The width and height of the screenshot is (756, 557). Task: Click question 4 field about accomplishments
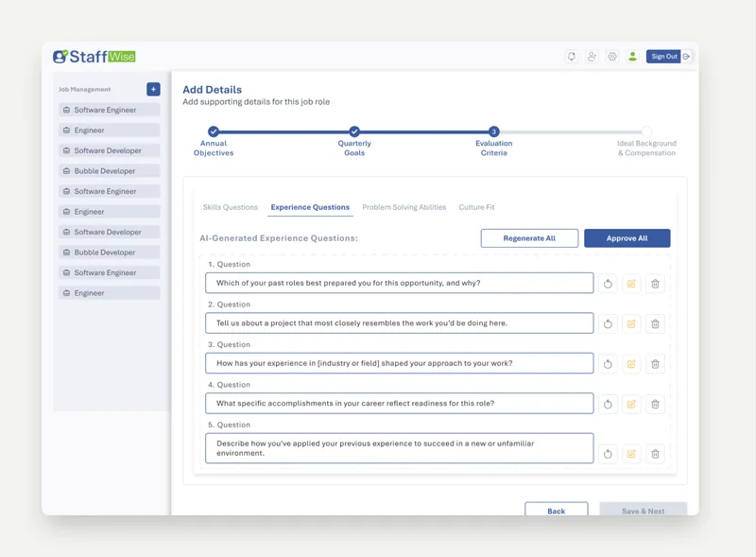(x=399, y=403)
